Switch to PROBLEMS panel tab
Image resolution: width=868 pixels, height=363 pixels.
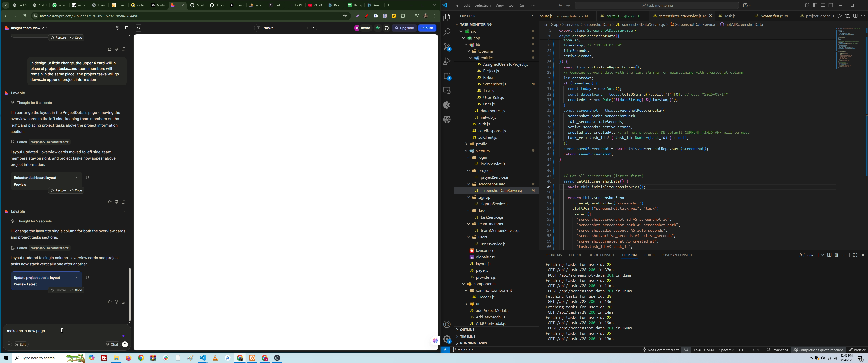coord(553,255)
